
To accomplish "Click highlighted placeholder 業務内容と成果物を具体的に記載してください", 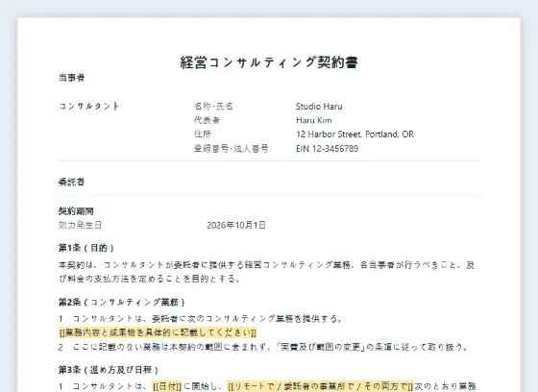I will click(158, 332).
